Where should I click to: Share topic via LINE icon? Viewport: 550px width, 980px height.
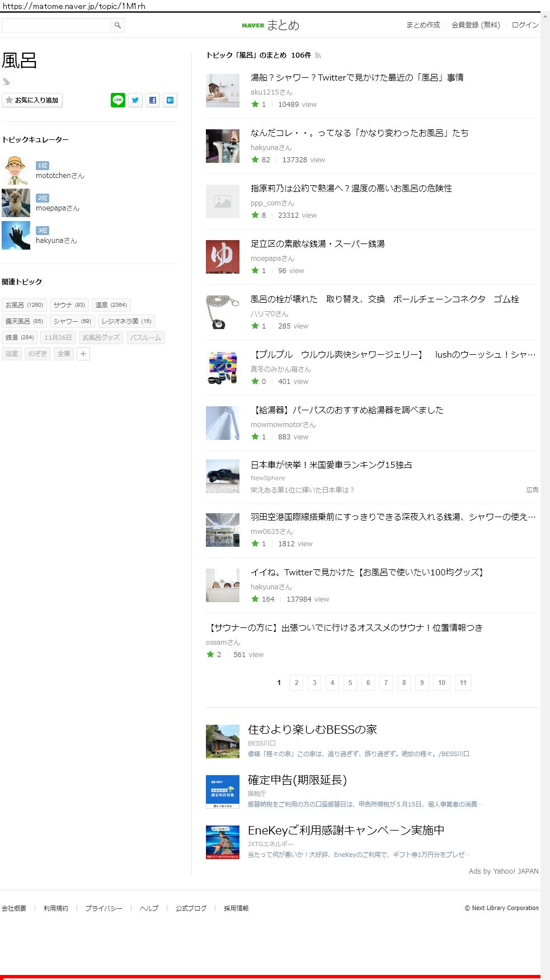click(118, 100)
